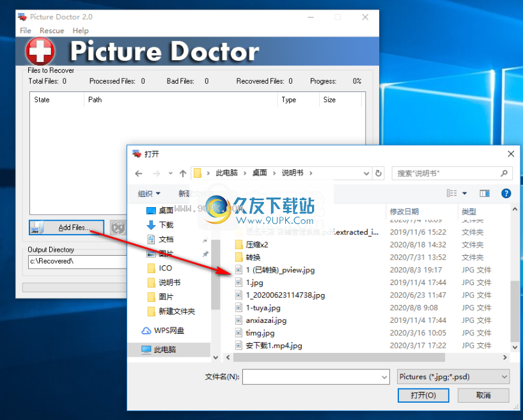Open the 组织 dropdown menu
This screenshot has width=523, height=420.
click(x=149, y=194)
